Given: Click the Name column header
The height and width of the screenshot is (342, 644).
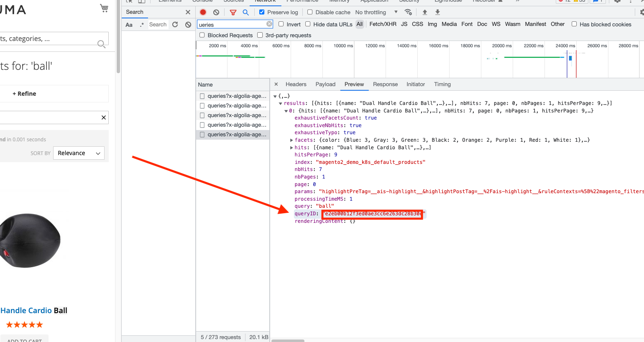Looking at the screenshot, I should [233, 84].
